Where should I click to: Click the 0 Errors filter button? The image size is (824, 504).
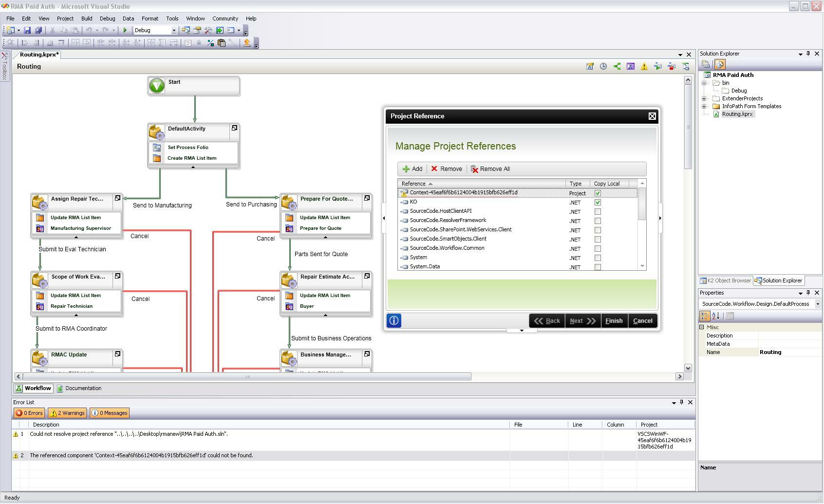[x=29, y=413]
